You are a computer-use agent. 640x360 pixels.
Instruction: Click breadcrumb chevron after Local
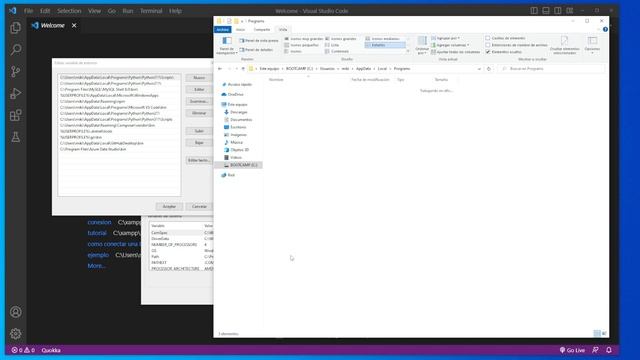390,69
